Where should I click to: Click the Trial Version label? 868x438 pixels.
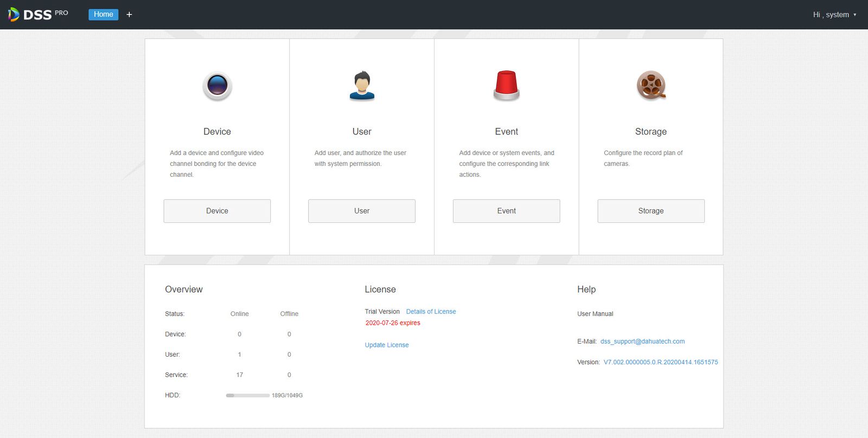coord(382,312)
